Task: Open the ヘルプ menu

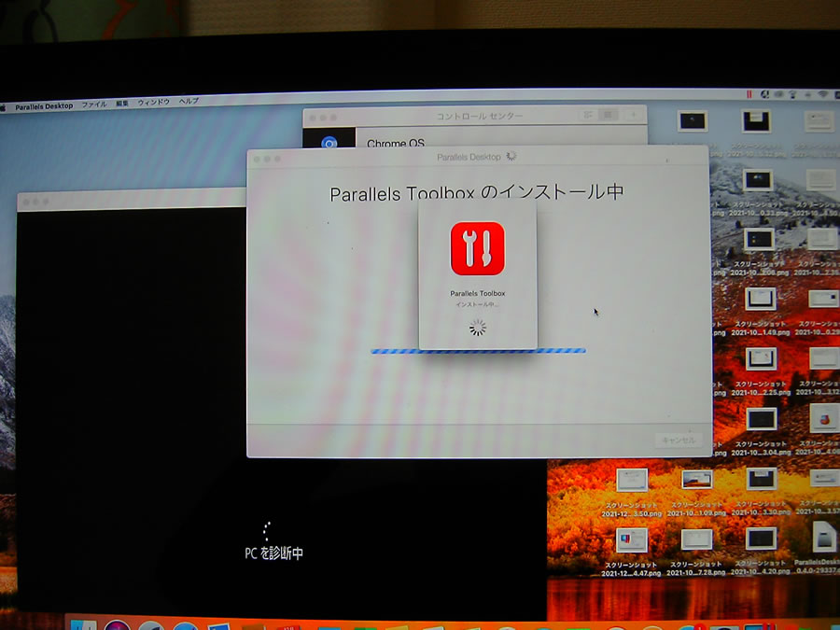Action: [x=189, y=101]
